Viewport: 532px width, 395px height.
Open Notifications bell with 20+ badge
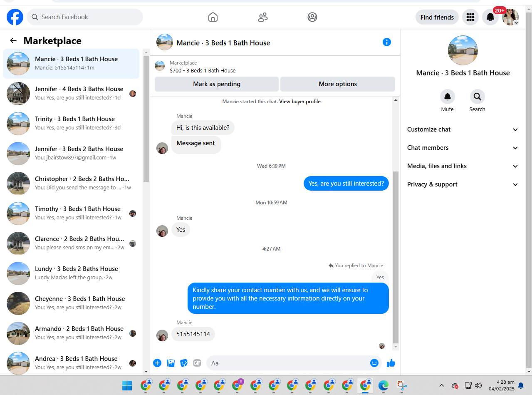point(491,17)
